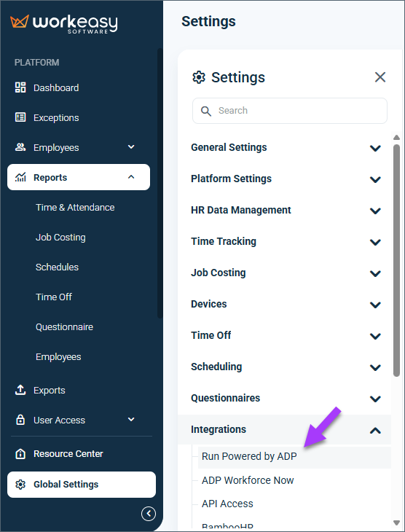Expand the Time Tracking chevron
This screenshot has width=405, height=532.
[x=375, y=242]
